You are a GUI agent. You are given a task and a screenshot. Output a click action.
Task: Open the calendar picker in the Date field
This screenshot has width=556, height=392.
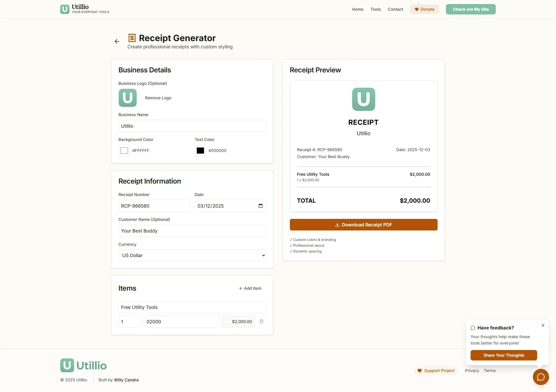coord(260,206)
